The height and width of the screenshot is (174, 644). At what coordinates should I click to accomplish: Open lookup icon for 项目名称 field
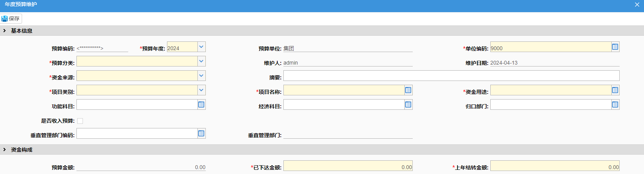(x=408, y=90)
